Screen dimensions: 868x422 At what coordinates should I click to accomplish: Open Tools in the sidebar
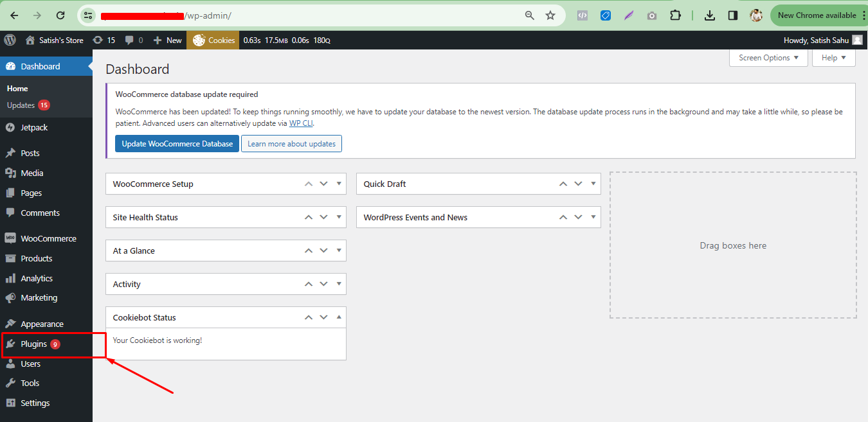pos(46,383)
